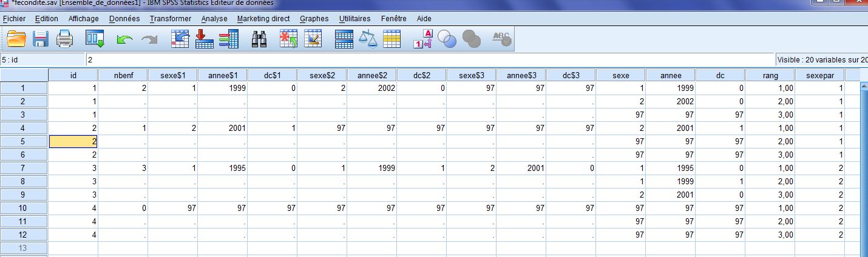
Task: Run the ABC spell check icon
Action: (501, 39)
